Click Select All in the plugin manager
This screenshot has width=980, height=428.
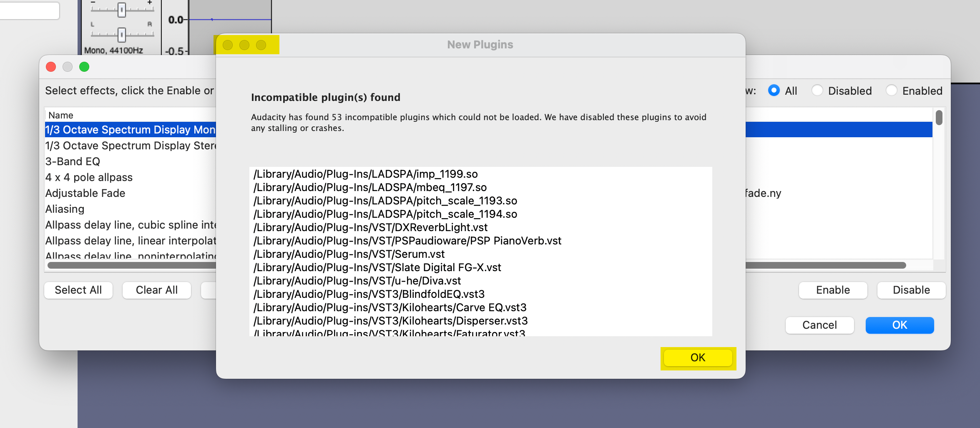coord(78,290)
